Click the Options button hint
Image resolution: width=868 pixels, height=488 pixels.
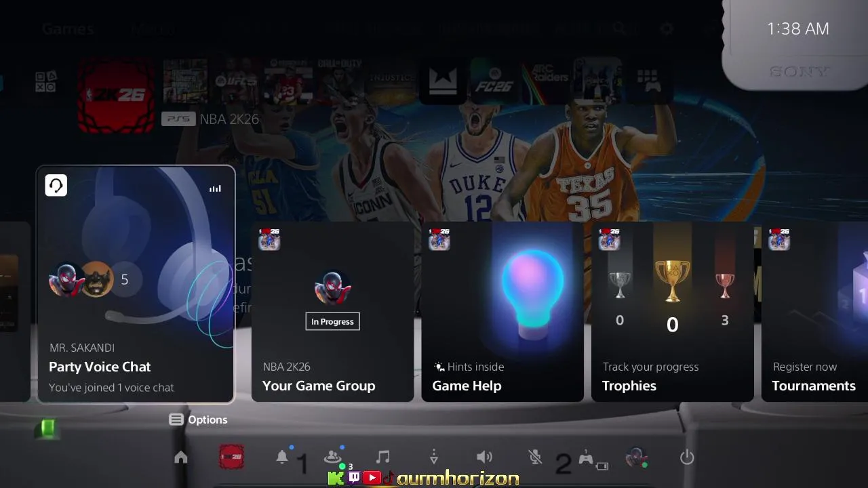pos(198,420)
